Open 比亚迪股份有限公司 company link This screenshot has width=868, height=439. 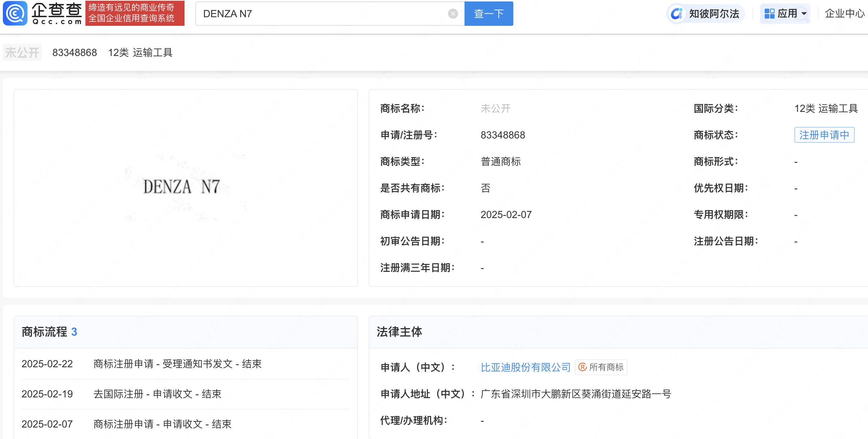(x=525, y=367)
